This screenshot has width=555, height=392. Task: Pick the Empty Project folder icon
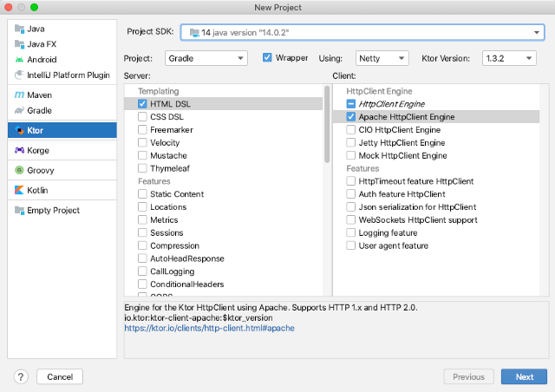click(19, 210)
